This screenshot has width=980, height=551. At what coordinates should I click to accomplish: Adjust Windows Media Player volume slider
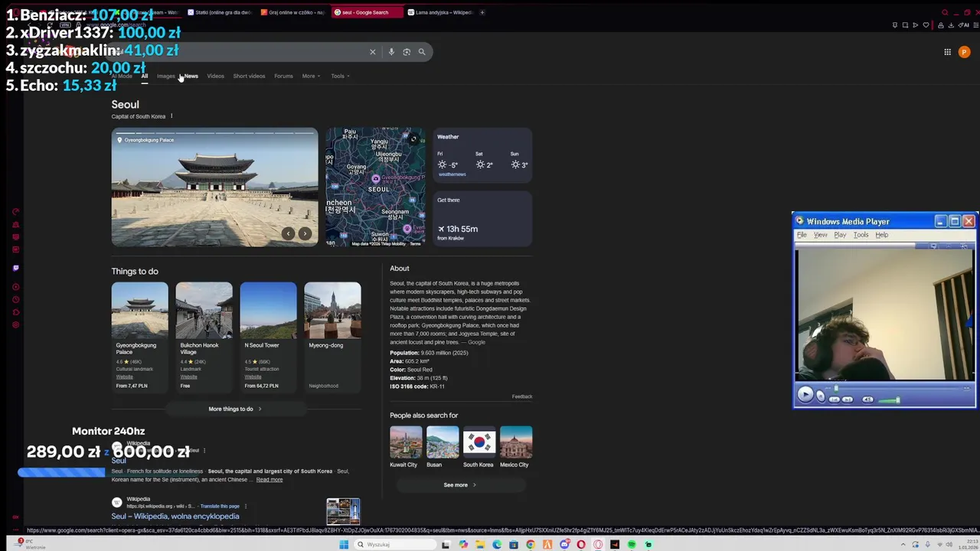(x=888, y=399)
